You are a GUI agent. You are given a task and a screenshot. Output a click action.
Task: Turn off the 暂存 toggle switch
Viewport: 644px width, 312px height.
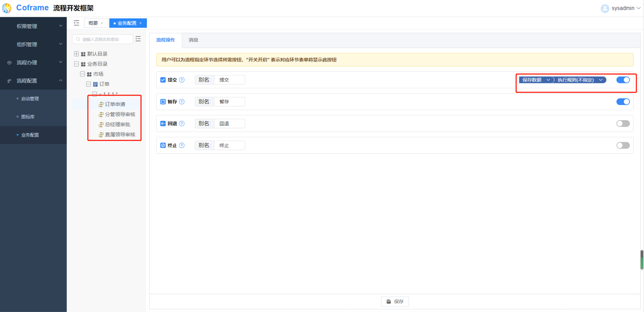(x=623, y=102)
